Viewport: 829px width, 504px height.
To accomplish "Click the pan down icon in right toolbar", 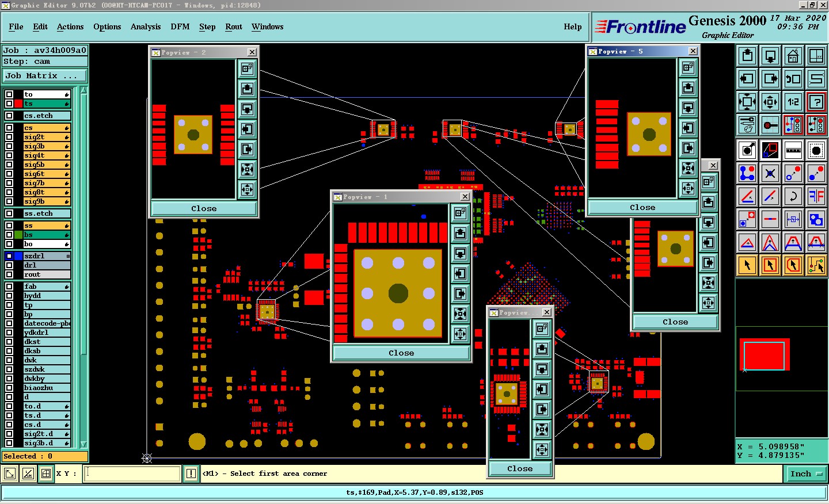I will click(770, 56).
